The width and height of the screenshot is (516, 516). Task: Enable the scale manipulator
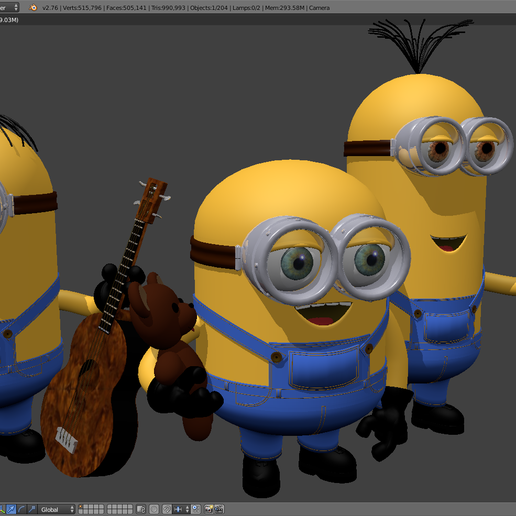coord(32,509)
